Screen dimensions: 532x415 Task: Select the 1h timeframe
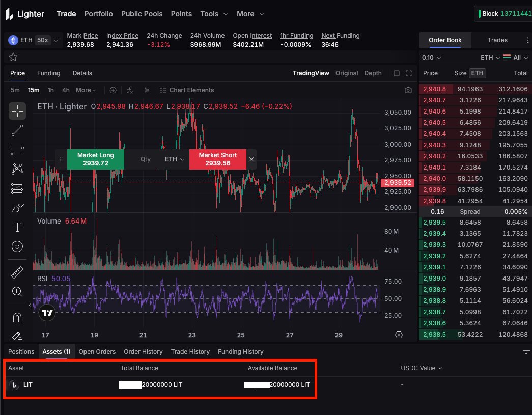[50, 90]
